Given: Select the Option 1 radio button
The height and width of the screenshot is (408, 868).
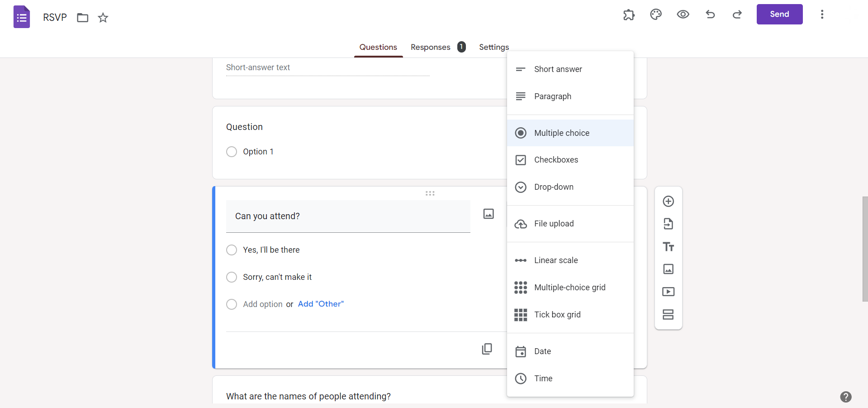Looking at the screenshot, I should pos(232,152).
